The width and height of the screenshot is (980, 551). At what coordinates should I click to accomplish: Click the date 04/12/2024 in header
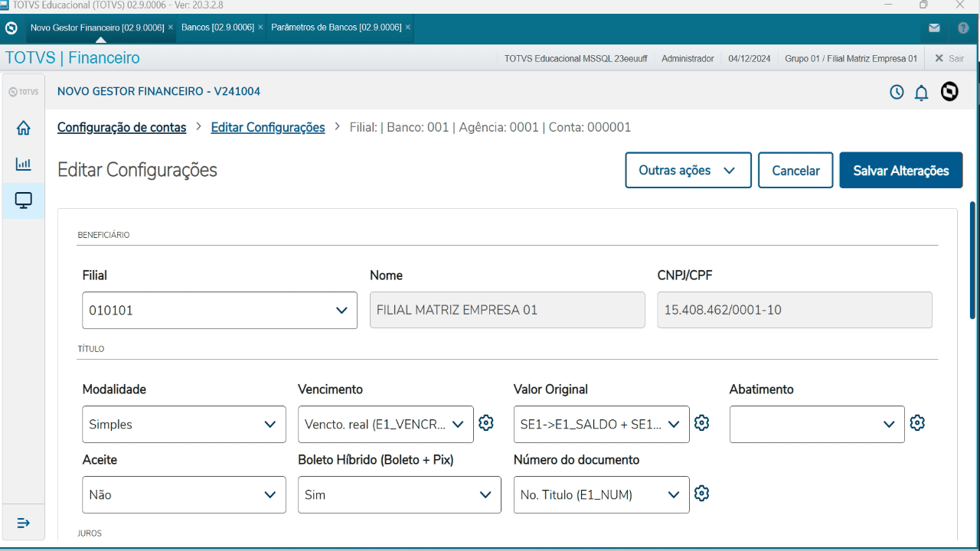coord(750,59)
